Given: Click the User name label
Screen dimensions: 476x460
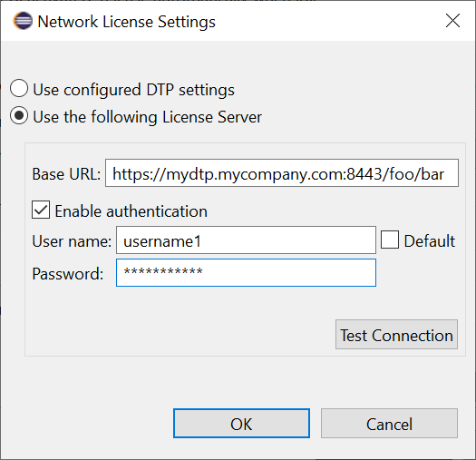Looking at the screenshot, I should tap(72, 241).
